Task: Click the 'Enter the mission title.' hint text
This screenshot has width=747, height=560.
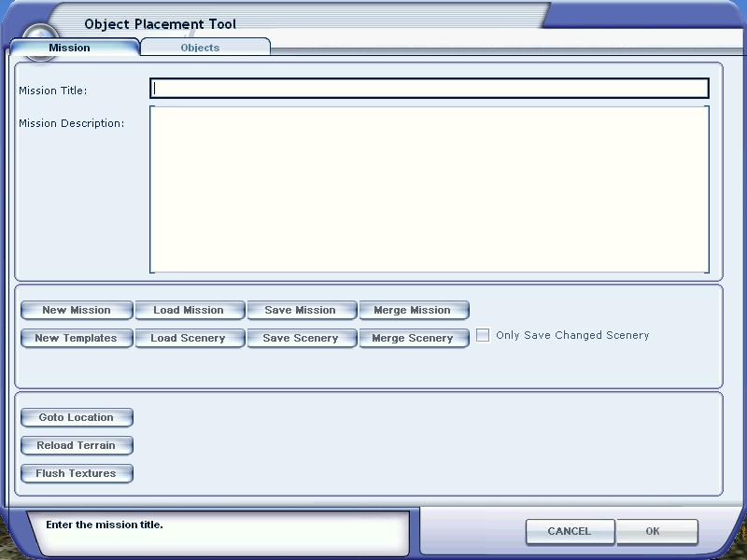Action: 105,525
